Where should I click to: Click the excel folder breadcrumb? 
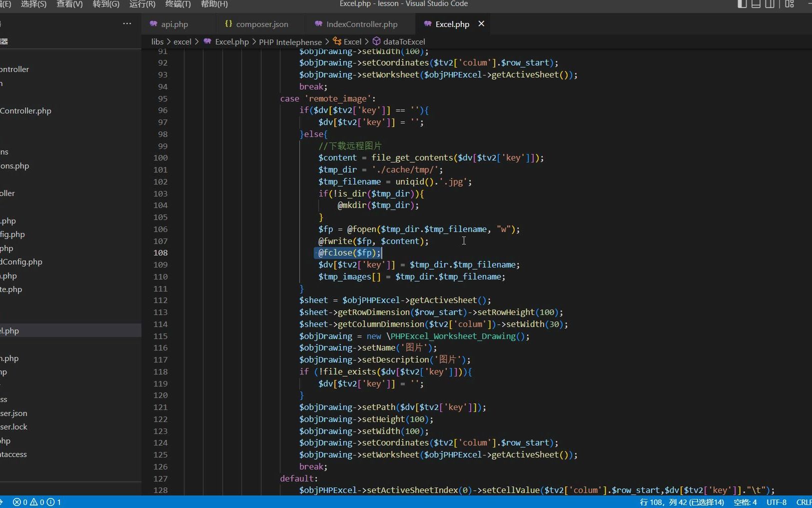182,42
